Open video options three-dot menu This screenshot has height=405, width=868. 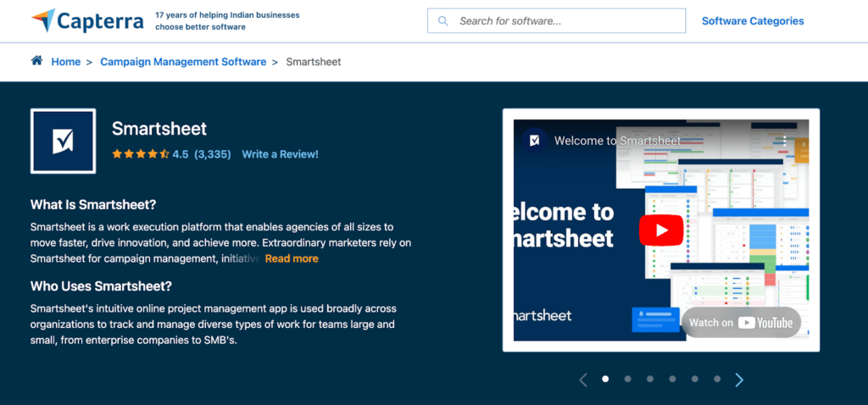pyautogui.click(x=784, y=141)
